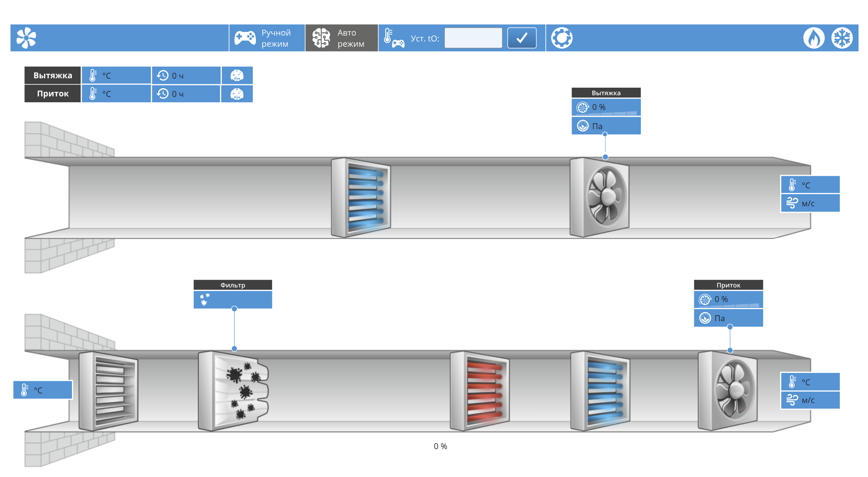Screen dimensions: 868x477
Task: Click fan speed icon in Приток panel
Action: coord(704,300)
